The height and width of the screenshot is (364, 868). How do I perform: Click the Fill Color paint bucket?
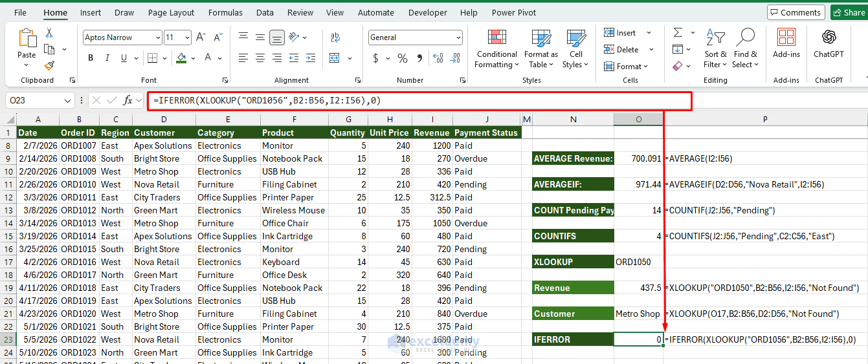point(182,58)
